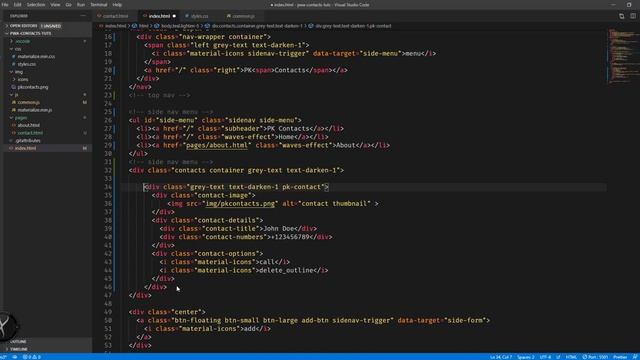The height and width of the screenshot is (360, 640).
Task: Click the Port: 5501 live server indicator
Action: (x=595, y=357)
